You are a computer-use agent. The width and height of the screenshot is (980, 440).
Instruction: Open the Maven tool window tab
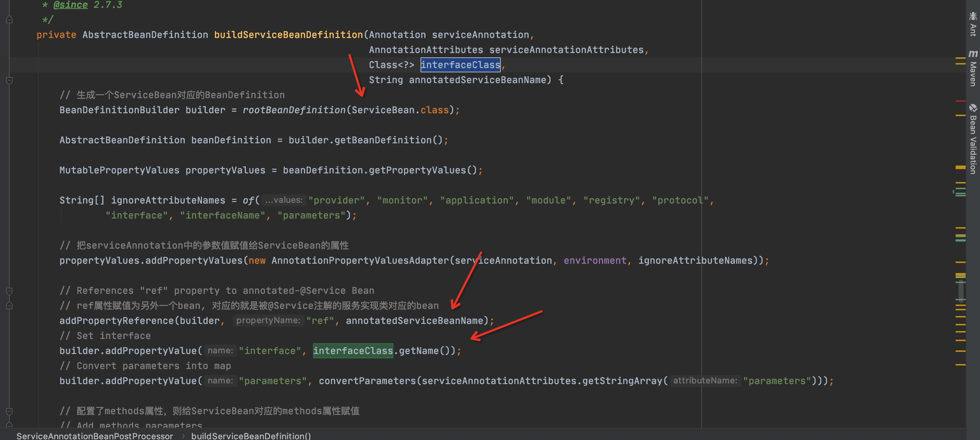pos(973,68)
